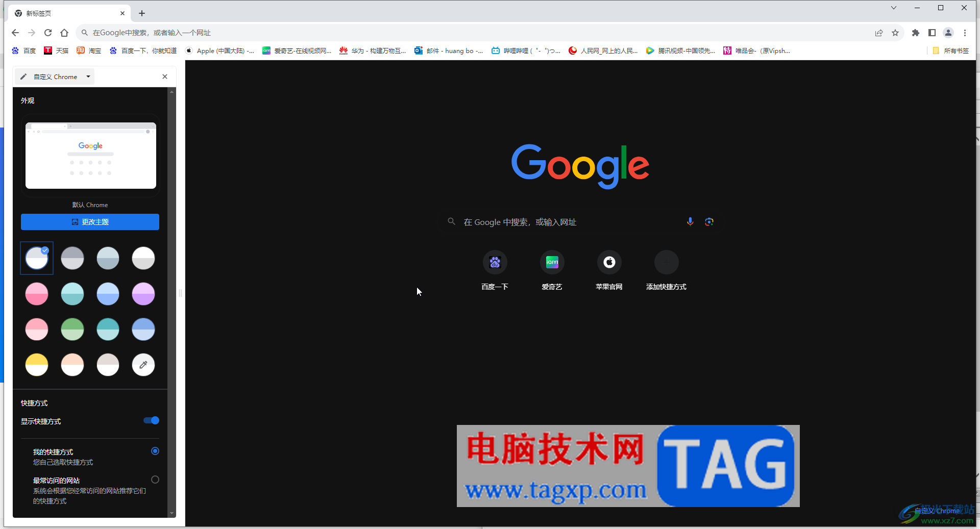Open the 苹果官网 shortcut tile
The height and width of the screenshot is (529, 980).
pyautogui.click(x=609, y=271)
